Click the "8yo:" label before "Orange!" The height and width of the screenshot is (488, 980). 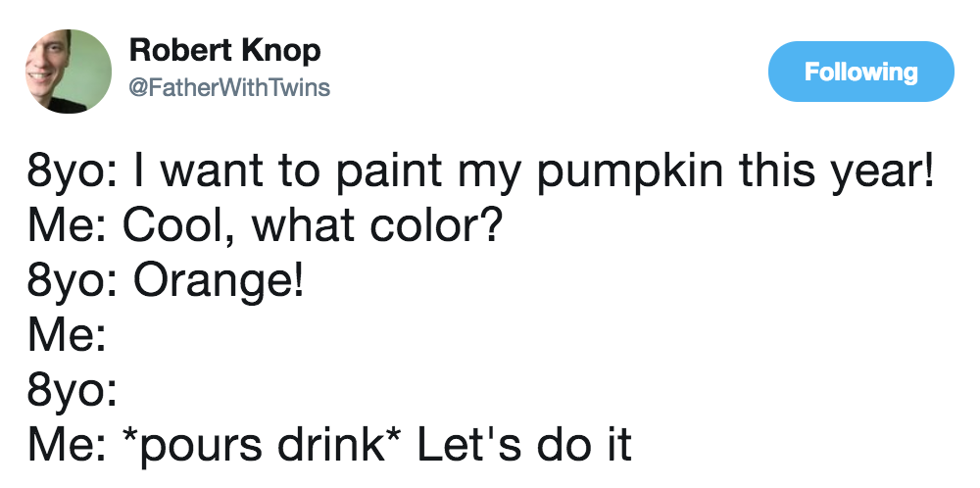[73, 283]
